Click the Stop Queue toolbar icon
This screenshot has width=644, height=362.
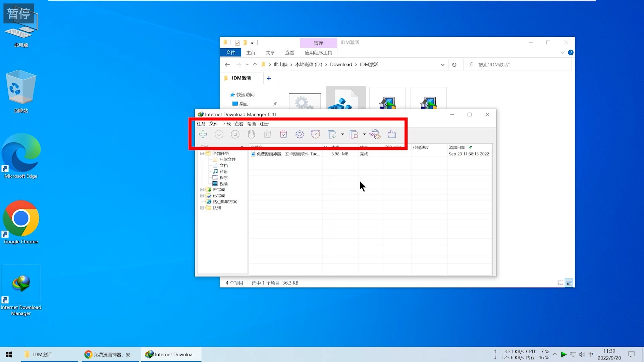click(354, 134)
